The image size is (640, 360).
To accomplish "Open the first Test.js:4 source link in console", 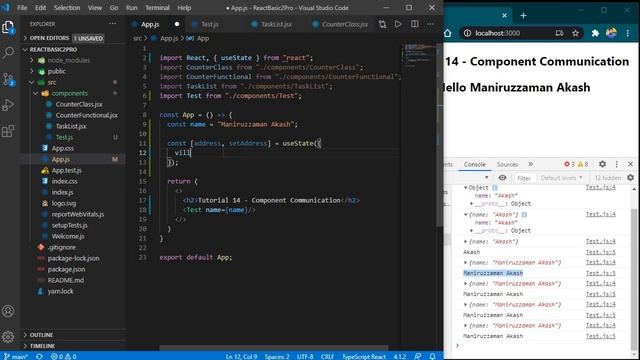I will point(600,188).
